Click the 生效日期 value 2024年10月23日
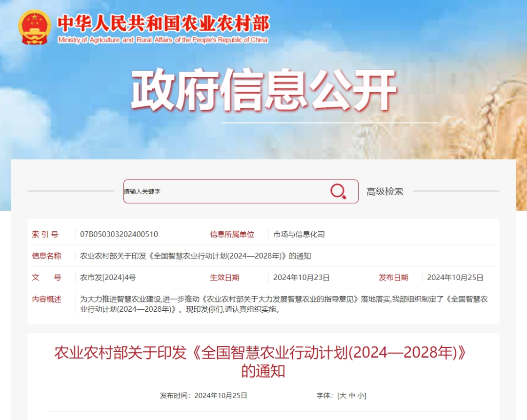Image resolution: width=527 pixels, height=420 pixels. pos(301,278)
